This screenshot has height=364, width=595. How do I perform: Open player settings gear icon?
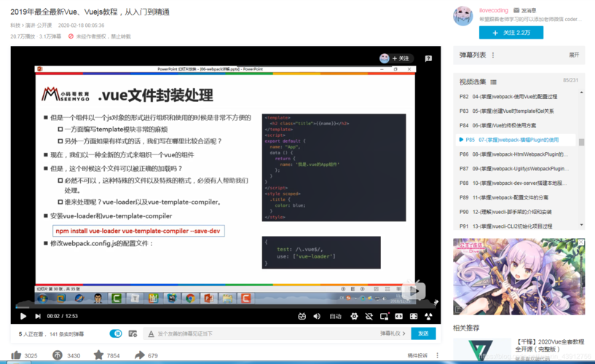tap(354, 316)
